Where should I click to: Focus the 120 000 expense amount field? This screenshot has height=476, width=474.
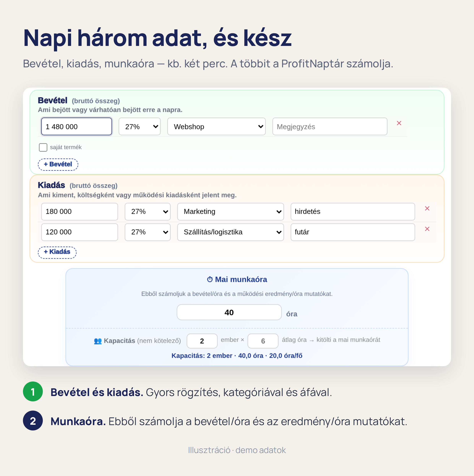80,232
